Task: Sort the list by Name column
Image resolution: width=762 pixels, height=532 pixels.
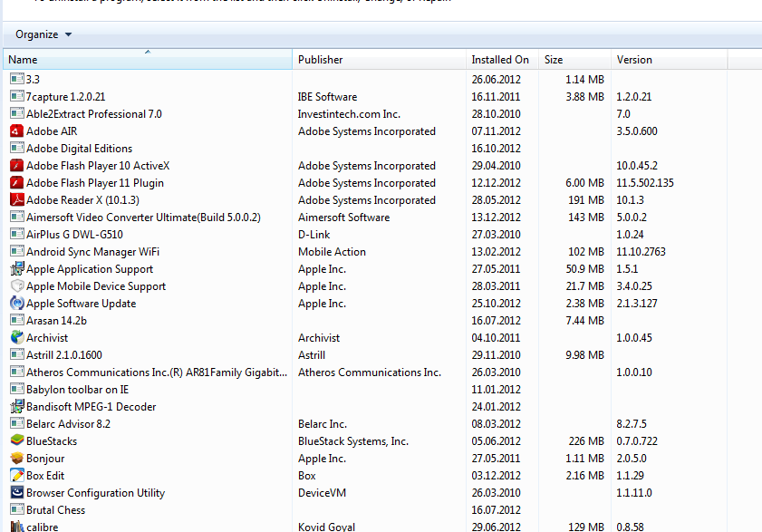Action: pyautogui.click(x=148, y=59)
